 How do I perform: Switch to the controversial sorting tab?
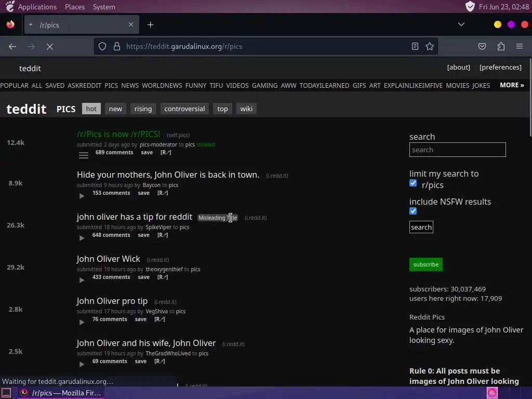(184, 109)
